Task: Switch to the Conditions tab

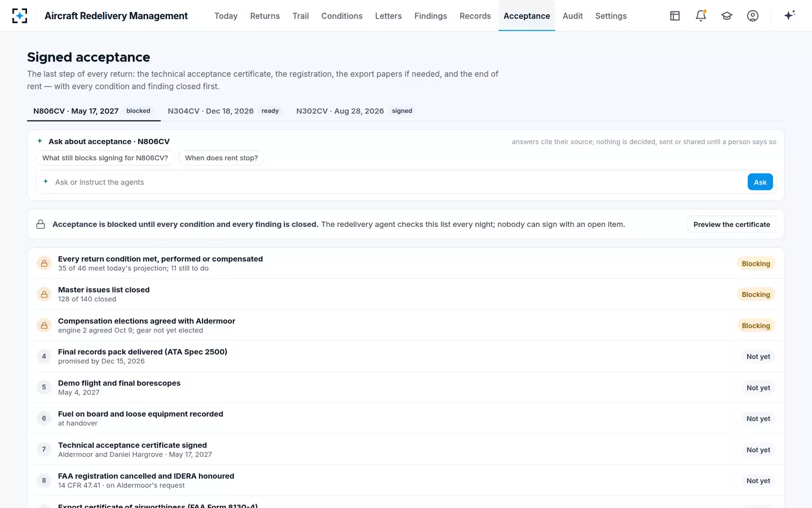Action: pyautogui.click(x=342, y=16)
